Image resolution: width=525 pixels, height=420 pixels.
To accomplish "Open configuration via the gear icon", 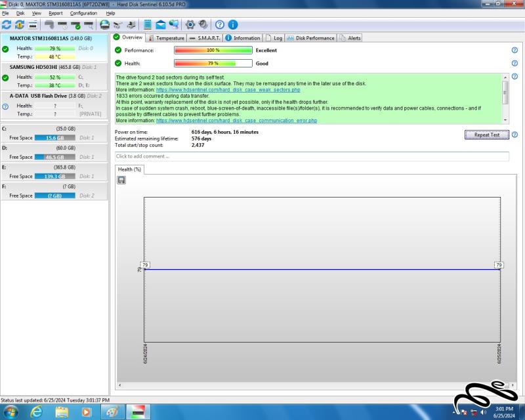I will (x=190, y=25).
